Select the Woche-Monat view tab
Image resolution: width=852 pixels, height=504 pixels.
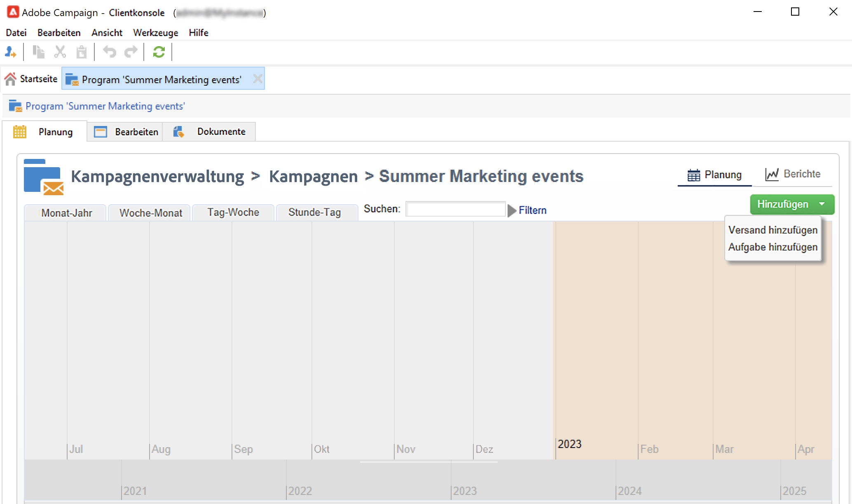tap(150, 213)
